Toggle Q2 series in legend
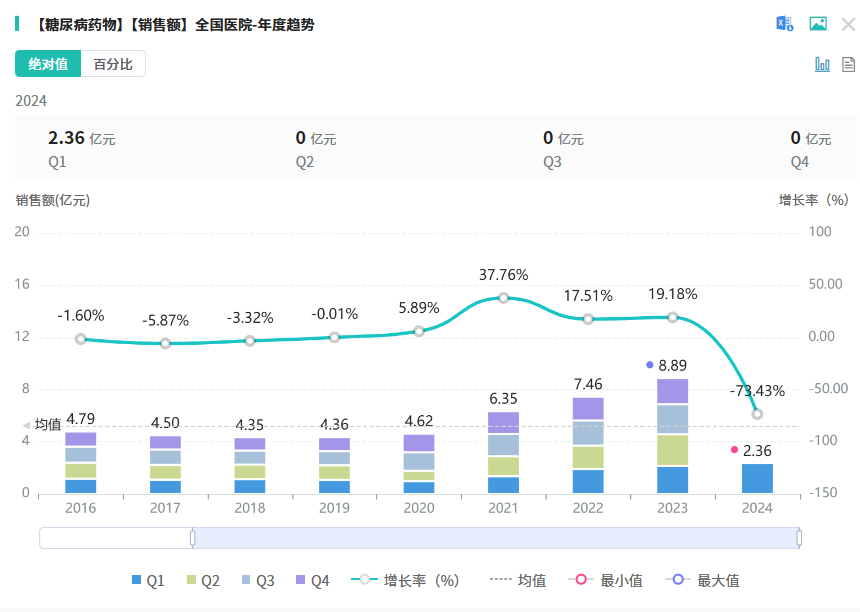The image size is (860, 612). (202, 580)
